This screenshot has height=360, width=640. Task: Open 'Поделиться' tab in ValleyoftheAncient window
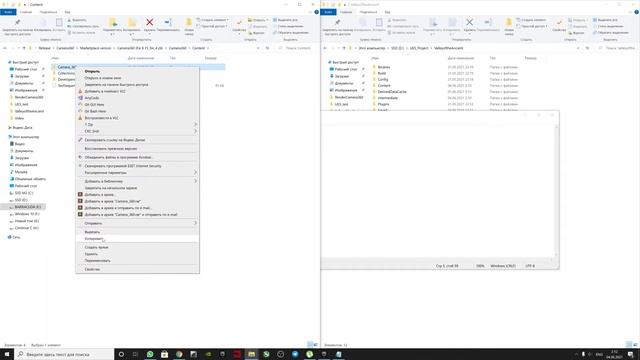[368, 12]
